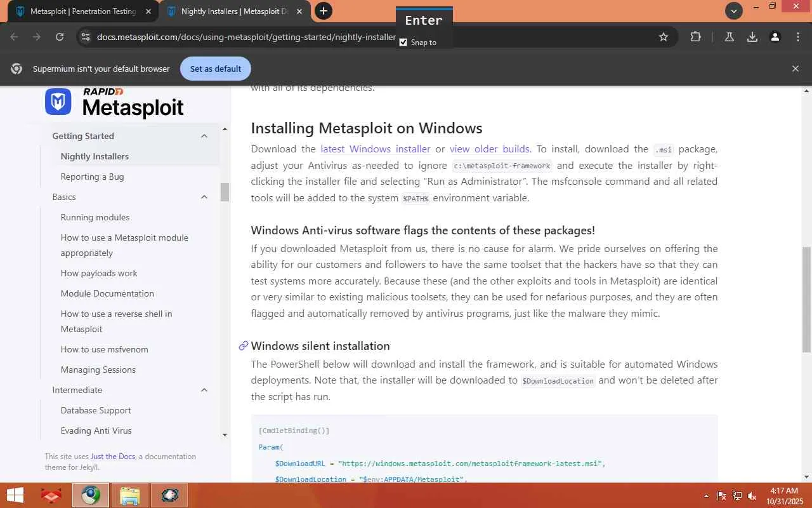This screenshot has width=812, height=508.
Task: Toggle the Snap to checkbox
Action: 403,43
